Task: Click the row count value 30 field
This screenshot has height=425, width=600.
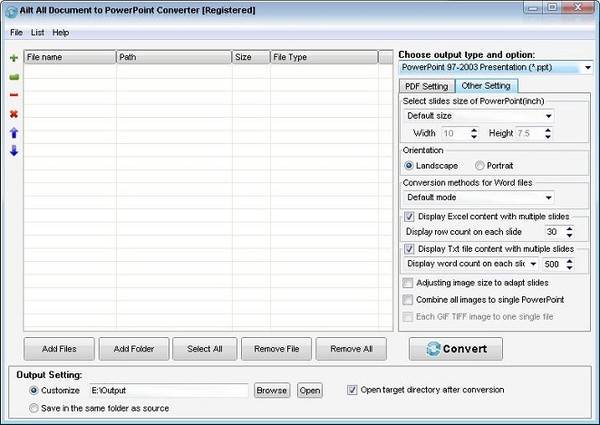Action: tap(555, 232)
